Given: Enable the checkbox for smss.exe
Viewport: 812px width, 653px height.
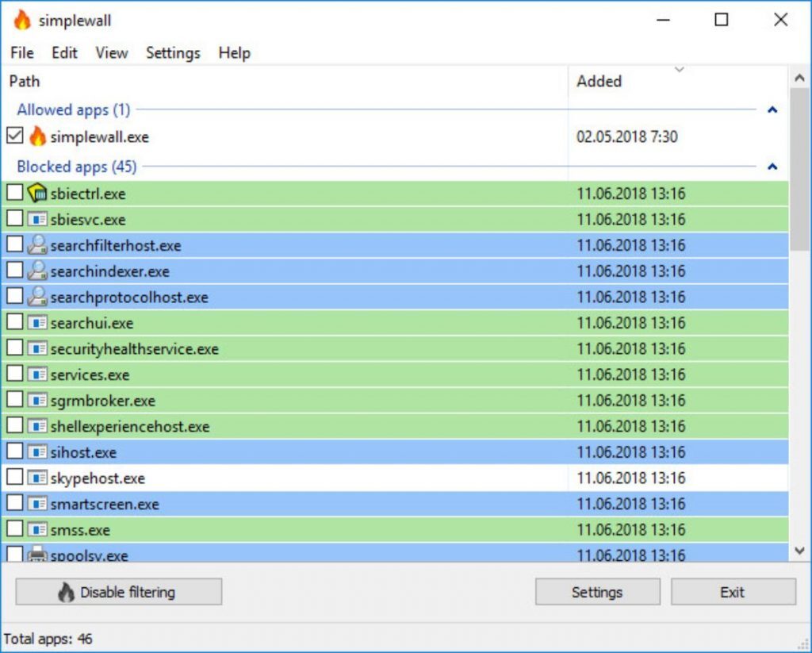Looking at the screenshot, I should coord(13,530).
